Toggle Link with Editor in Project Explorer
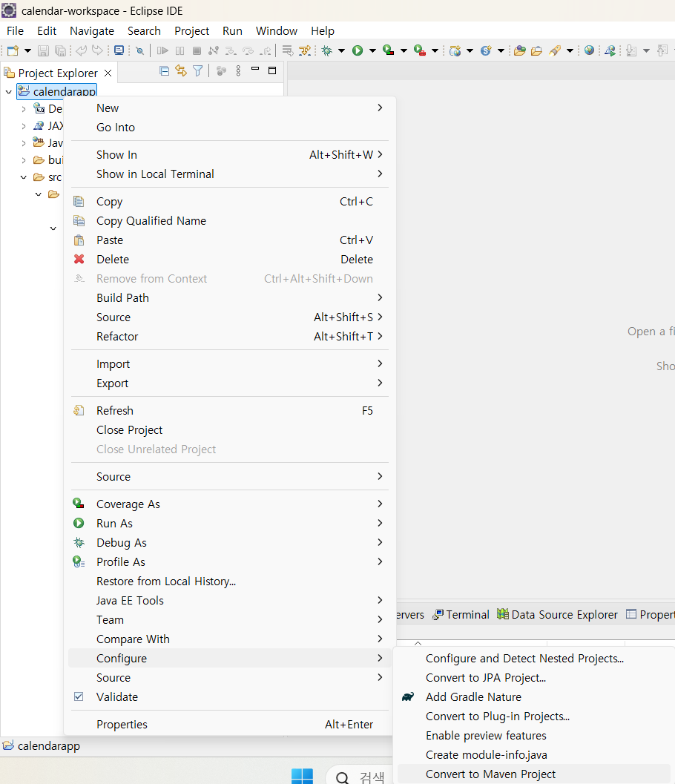Screen dimensions: 675x784 pyautogui.click(x=181, y=71)
